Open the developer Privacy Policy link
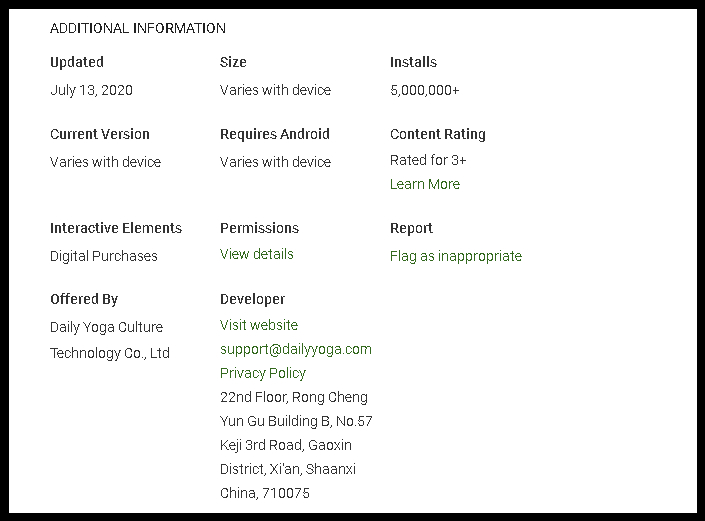This screenshot has height=521, width=705. 263,373
